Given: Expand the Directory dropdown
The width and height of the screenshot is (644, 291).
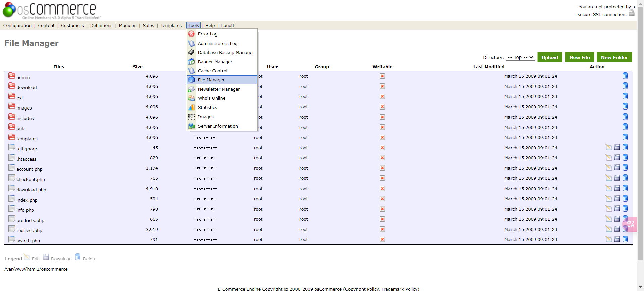Looking at the screenshot, I should click(x=521, y=57).
